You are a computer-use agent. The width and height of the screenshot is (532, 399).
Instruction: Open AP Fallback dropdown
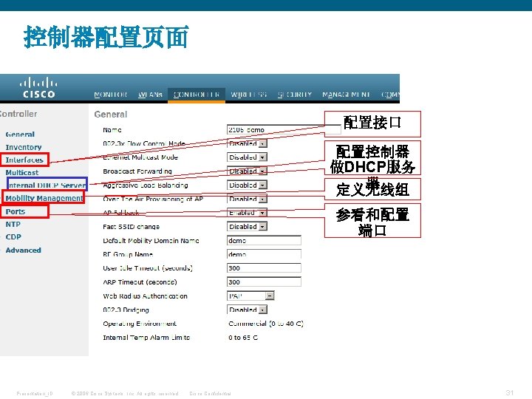pos(247,213)
